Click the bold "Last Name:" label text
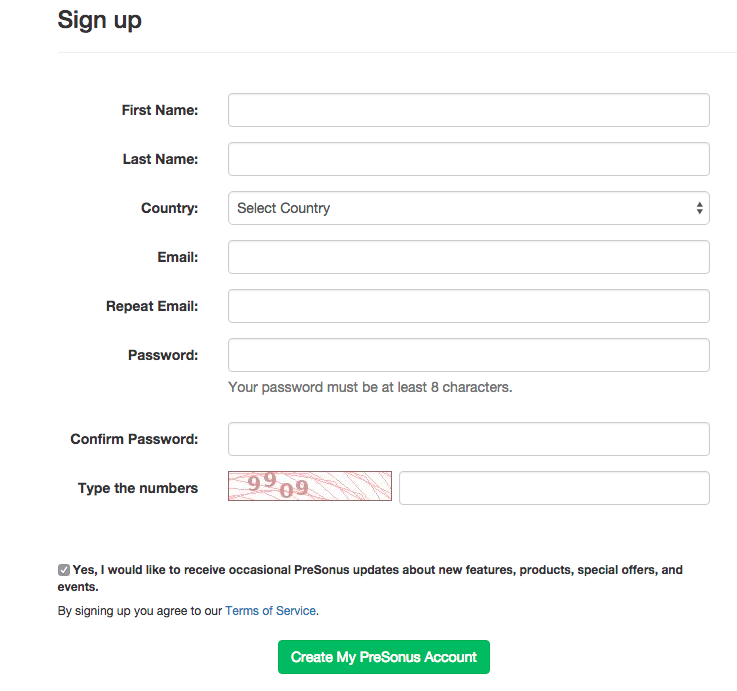The height and width of the screenshot is (691, 737). pyautogui.click(x=160, y=159)
